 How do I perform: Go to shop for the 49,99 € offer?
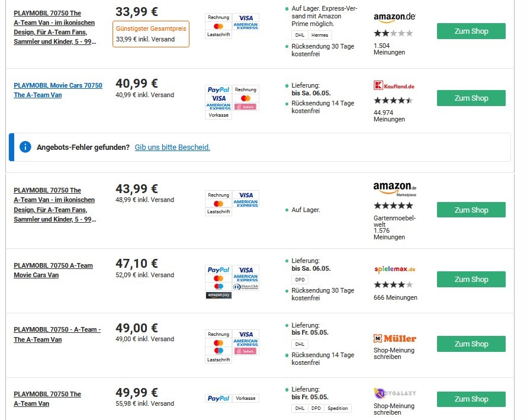tap(471, 399)
